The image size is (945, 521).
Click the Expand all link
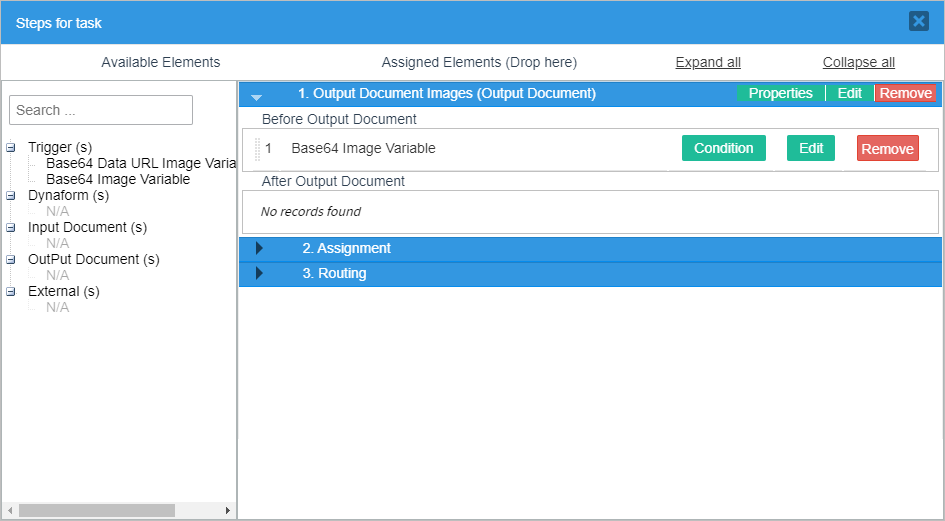[x=708, y=62]
